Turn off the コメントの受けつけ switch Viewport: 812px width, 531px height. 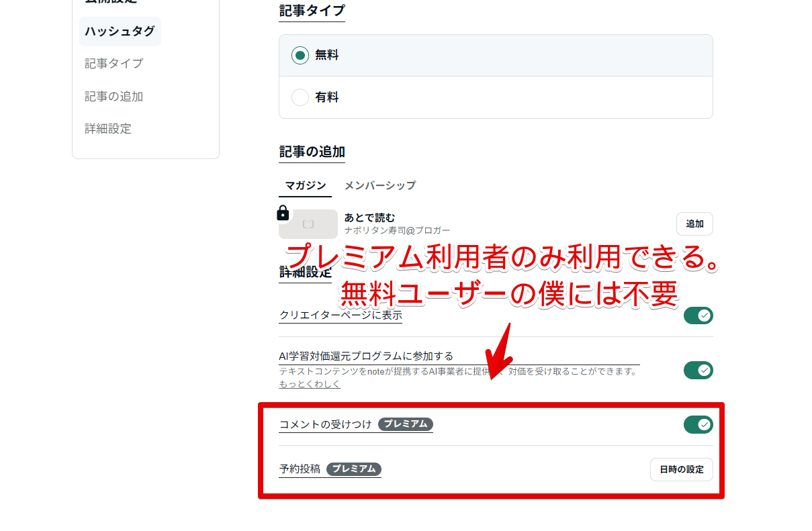pyautogui.click(x=698, y=424)
